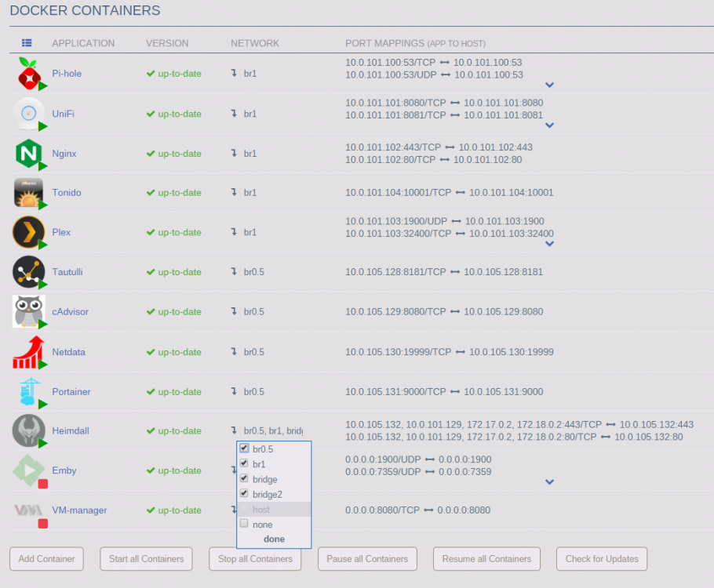This screenshot has width=714, height=588.
Task: Click Netdata port 19999 mapping text
Action: click(450, 352)
